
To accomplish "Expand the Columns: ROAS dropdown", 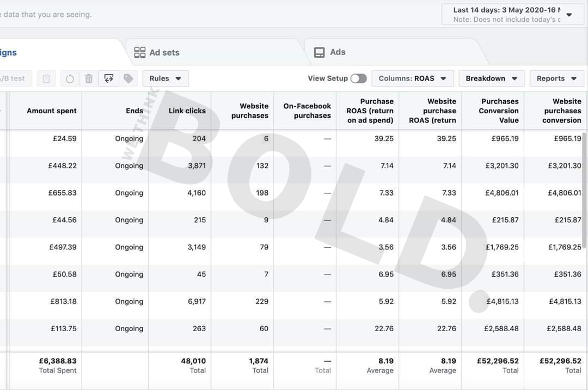I will pyautogui.click(x=412, y=78).
